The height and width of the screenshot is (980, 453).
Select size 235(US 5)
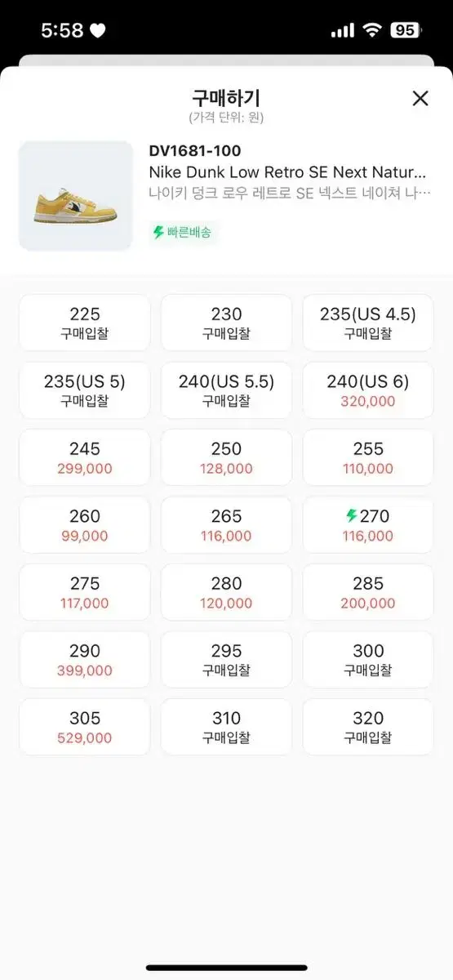pyautogui.click(x=85, y=390)
